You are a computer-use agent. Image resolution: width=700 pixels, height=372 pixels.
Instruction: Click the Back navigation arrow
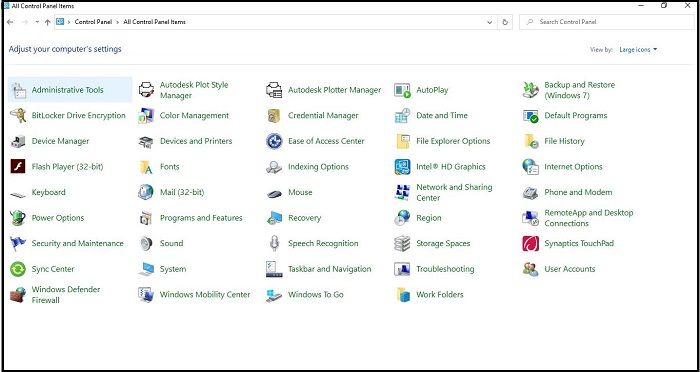pyautogui.click(x=10, y=22)
